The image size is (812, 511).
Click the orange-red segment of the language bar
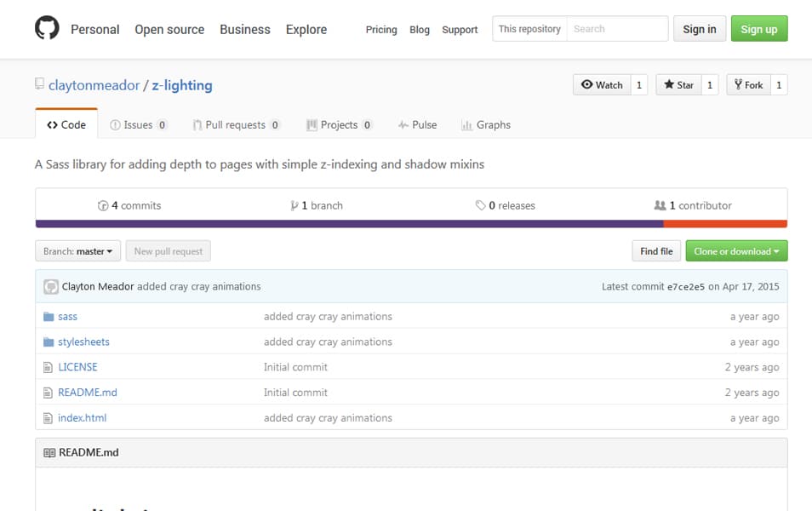725,224
